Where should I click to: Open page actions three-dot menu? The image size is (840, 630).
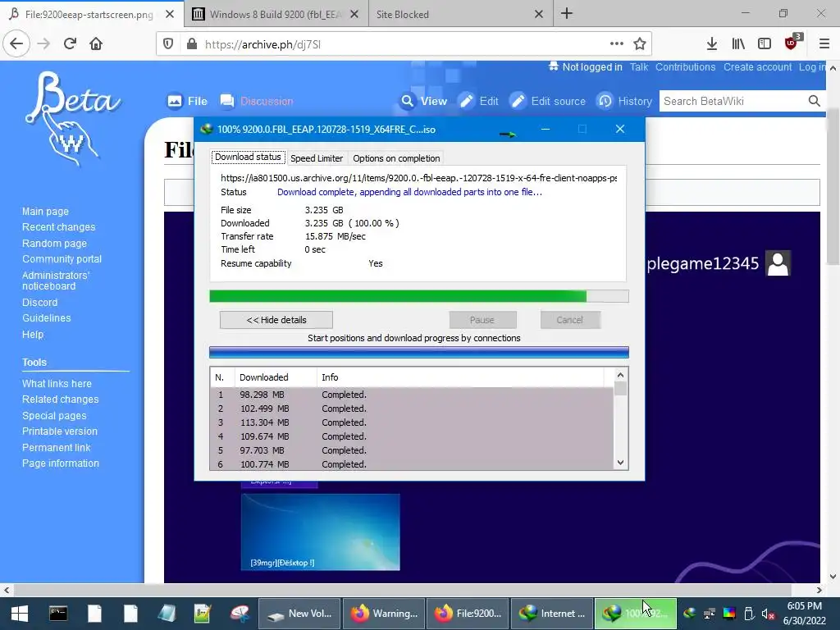pos(617,44)
